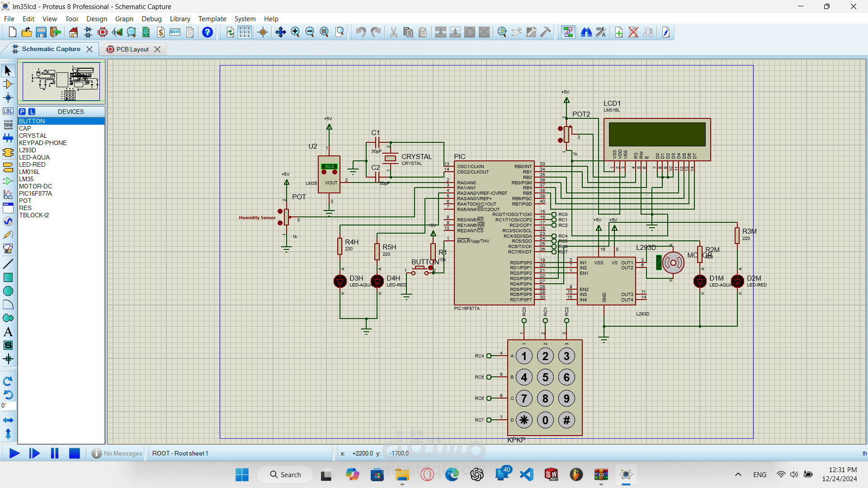Zoom in on the schematic

click(x=296, y=32)
